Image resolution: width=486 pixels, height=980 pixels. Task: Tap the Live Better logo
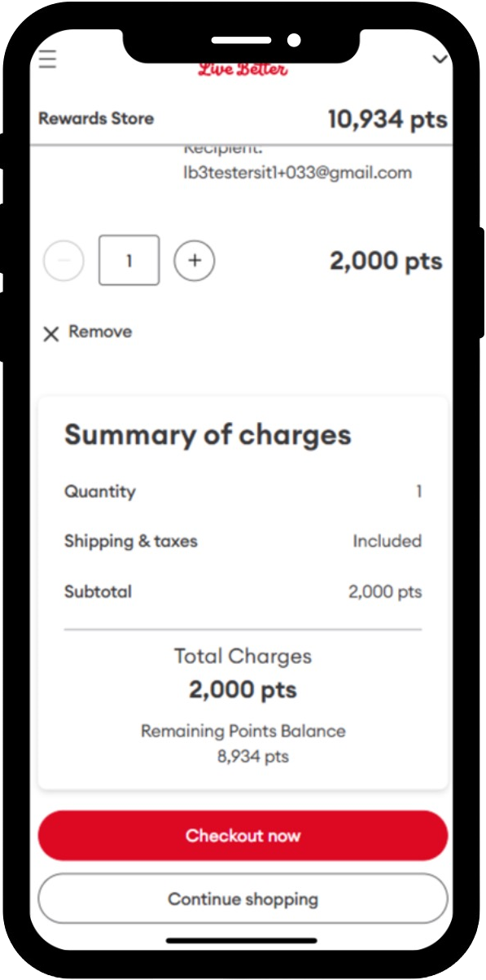coord(243,70)
